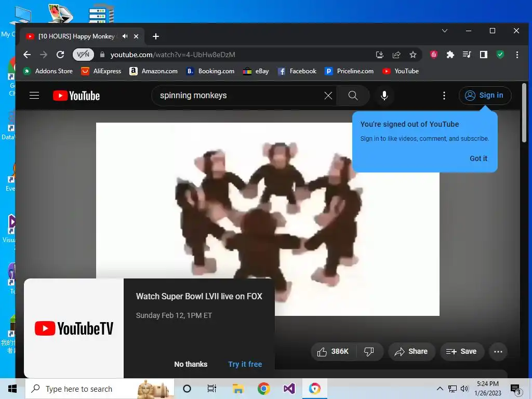Image resolution: width=532 pixels, height=399 pixels.
Task: Show hidden system tray icons
Action: (x=440, y=389)
